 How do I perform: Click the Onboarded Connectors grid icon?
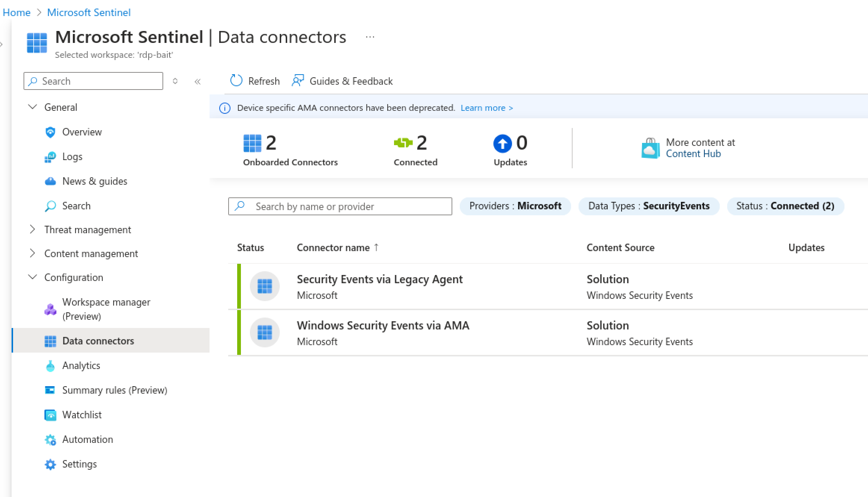[252, 143]
